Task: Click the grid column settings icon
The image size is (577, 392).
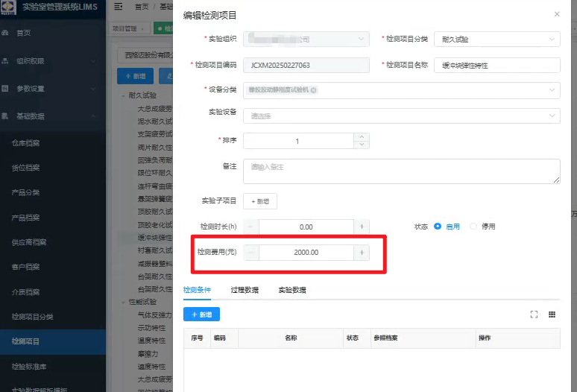Action: (x=552, y=314)
